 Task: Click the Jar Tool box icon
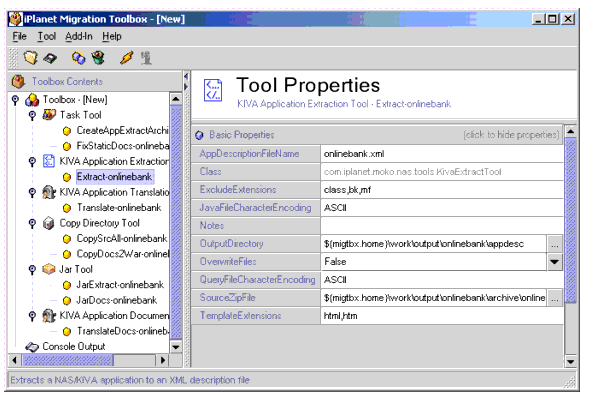coord(49,269)
